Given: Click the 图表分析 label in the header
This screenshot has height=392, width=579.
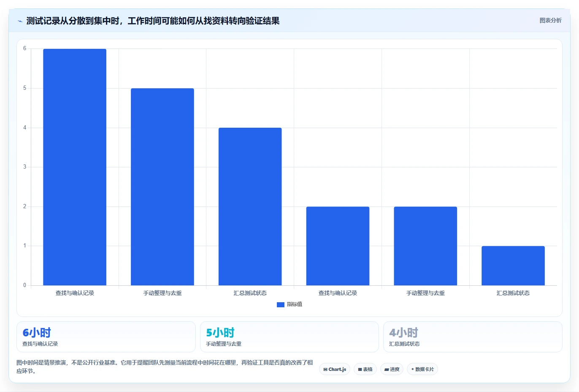Looking at the screenshot, I should [550, 20].
